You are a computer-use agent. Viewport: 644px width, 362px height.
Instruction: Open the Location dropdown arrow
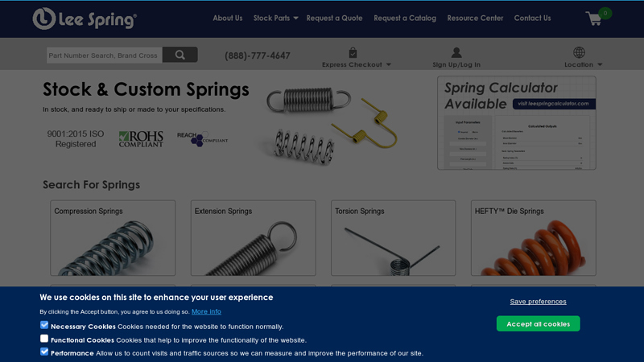coord(600,65)
